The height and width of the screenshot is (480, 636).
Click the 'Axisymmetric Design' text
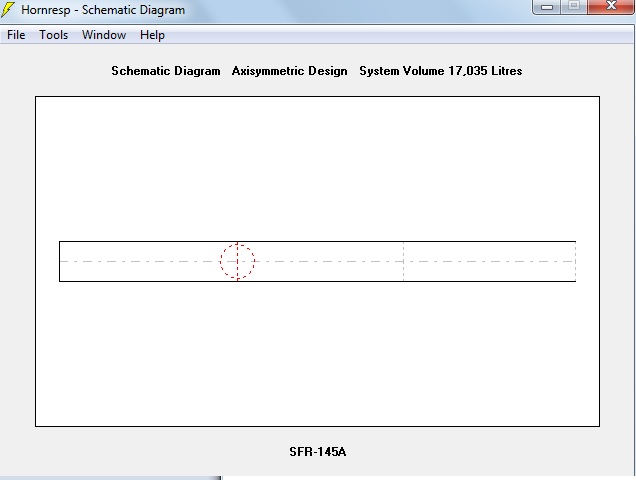click(289, 71)
